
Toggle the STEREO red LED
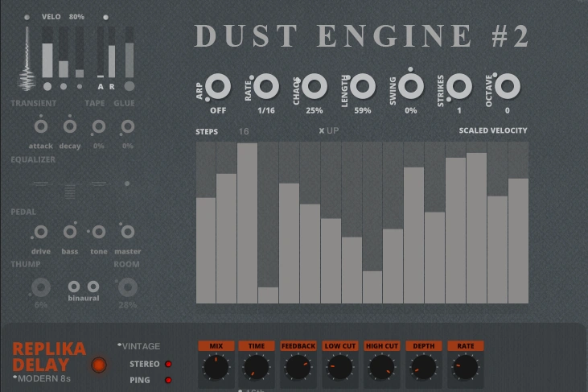[x=168, y=364]
